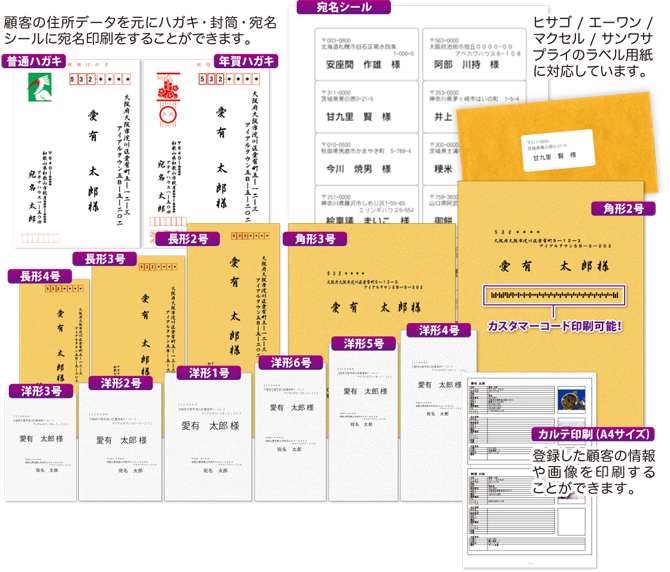The width and height of the screenshot is (670, 572).
Task: Click the カスタマーコード印刷可能 caption
Action: pos(555,326)
